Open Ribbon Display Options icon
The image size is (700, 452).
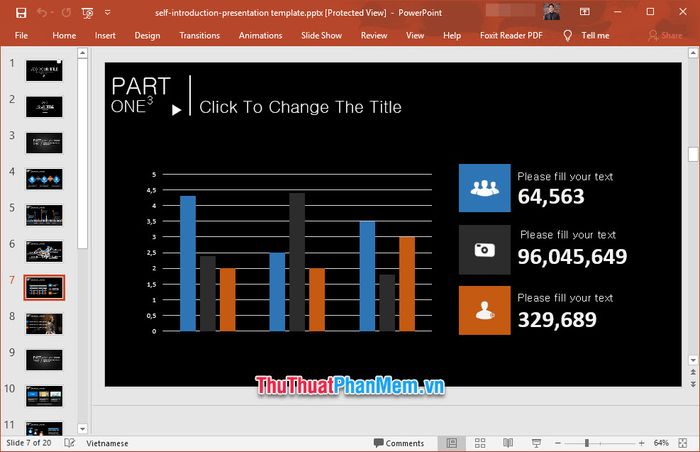point(584,12)
